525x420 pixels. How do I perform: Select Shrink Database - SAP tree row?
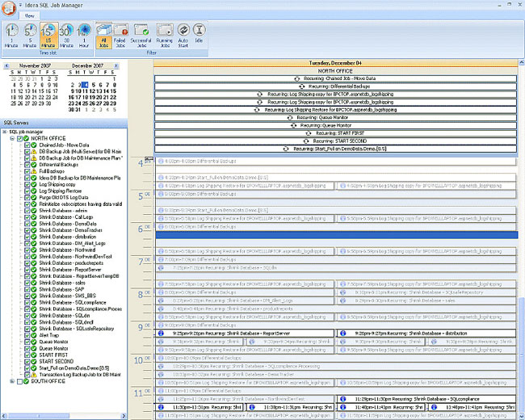(x=61, y=289)
